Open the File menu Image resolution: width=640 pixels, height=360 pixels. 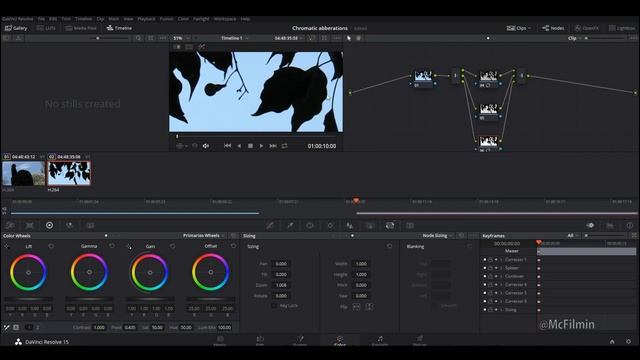tap(41, 19)
